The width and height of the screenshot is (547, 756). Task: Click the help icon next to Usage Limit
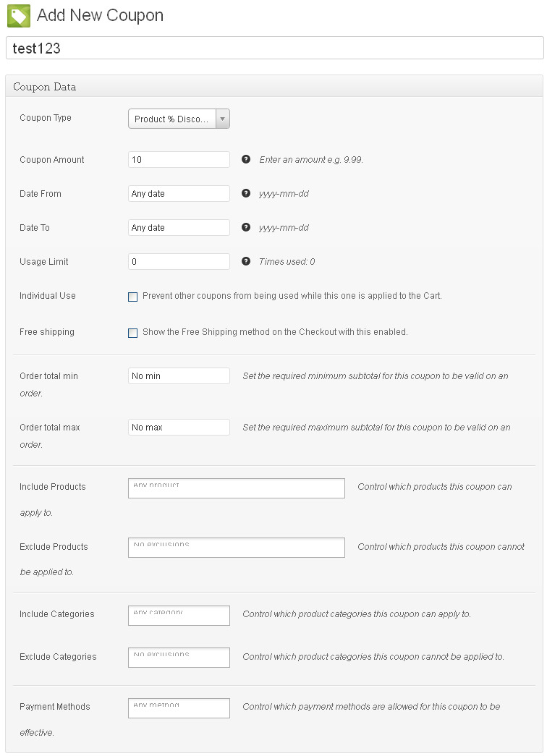click(x=246, y=261)
